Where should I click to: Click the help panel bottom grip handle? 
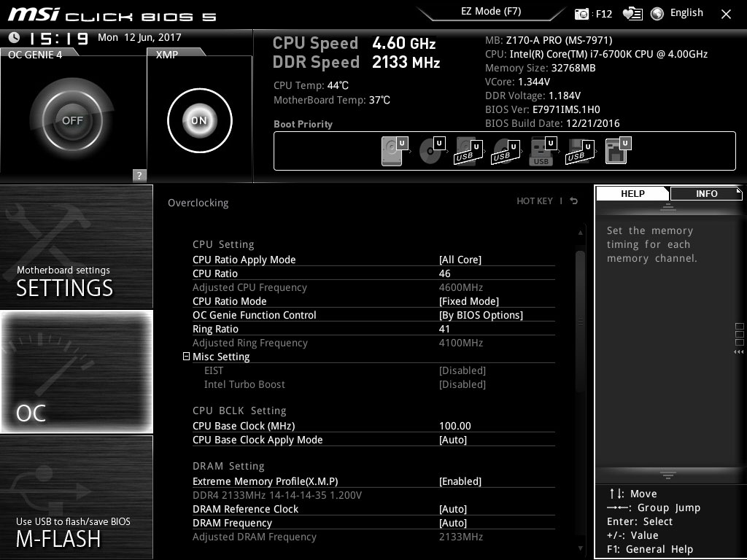pyautogui.click(x=668, y=475)
